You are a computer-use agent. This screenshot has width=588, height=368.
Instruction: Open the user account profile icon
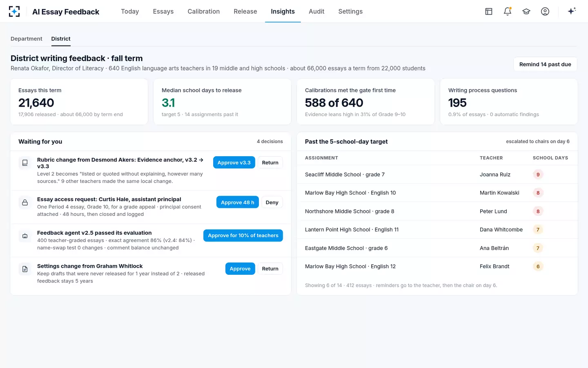pyautogui.click(x=545, y=11)
